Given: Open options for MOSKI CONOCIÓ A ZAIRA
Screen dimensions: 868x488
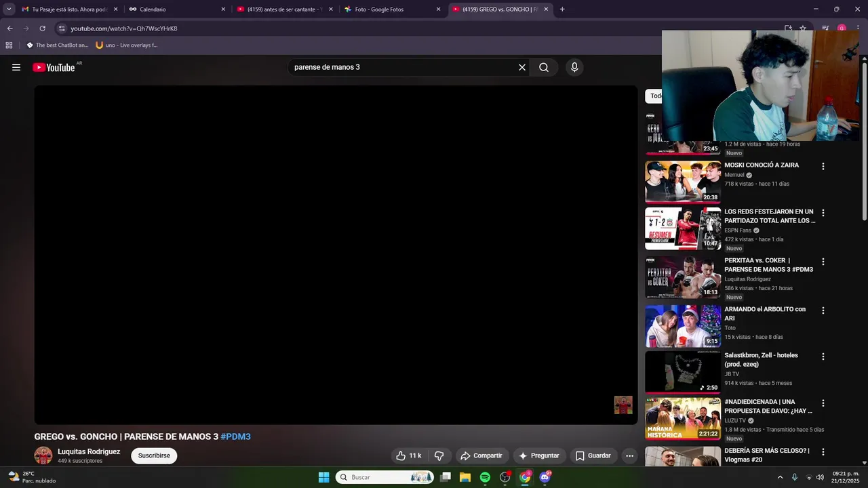Looking at the screenshot, I should click(823, 166).
